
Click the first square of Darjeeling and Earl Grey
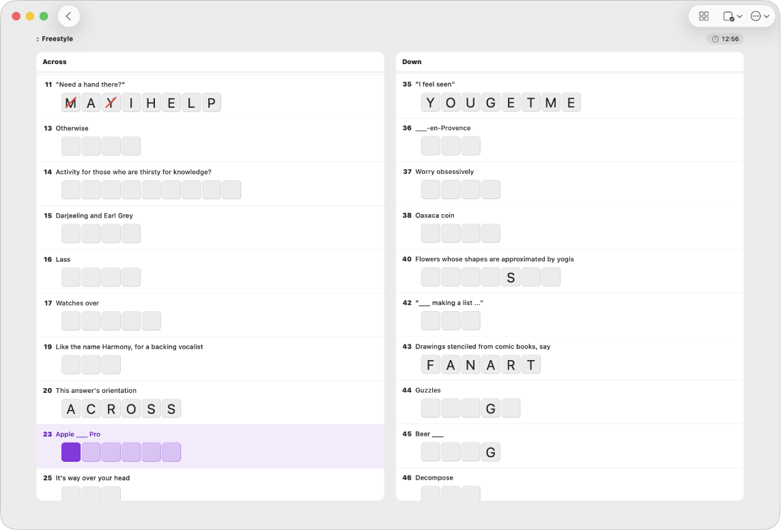tap(71, 233)
